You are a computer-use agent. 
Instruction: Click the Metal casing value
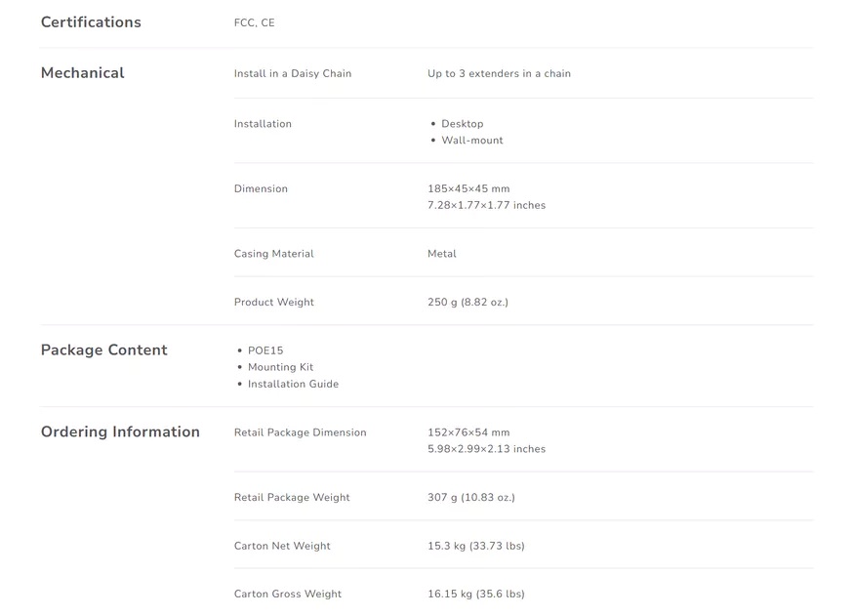click(x=442, y=254)
